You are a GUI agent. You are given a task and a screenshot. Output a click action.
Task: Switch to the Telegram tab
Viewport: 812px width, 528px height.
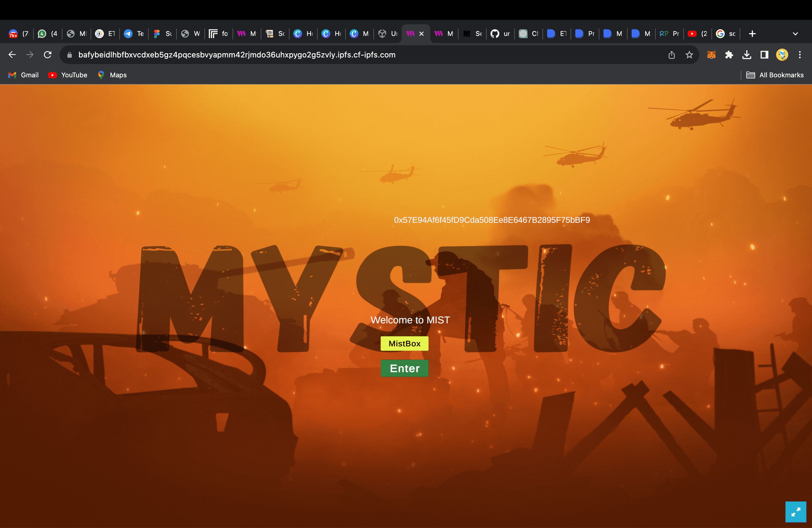tap(134, 34)
